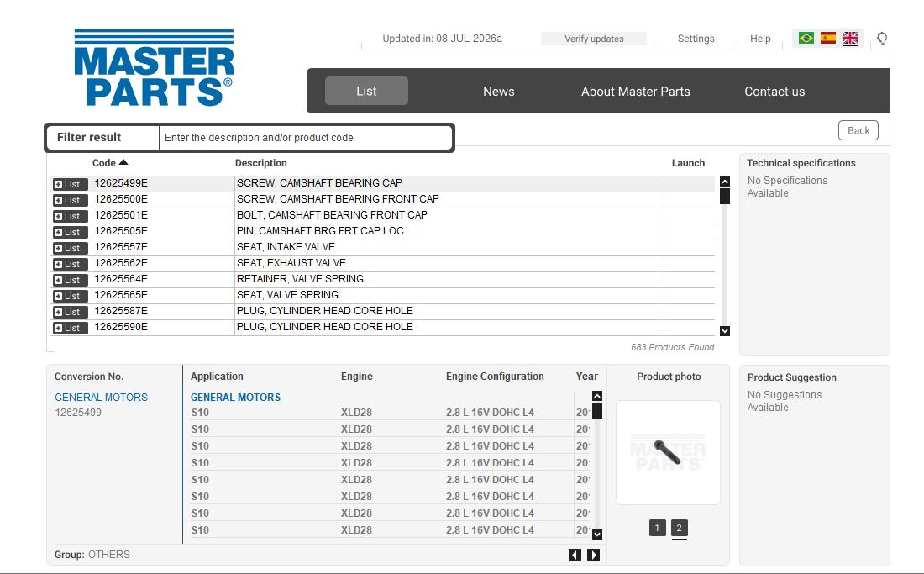Add 12625590E to list
Image resolution: width=924 pixels, height=574 pixels.
coord(70,327)
